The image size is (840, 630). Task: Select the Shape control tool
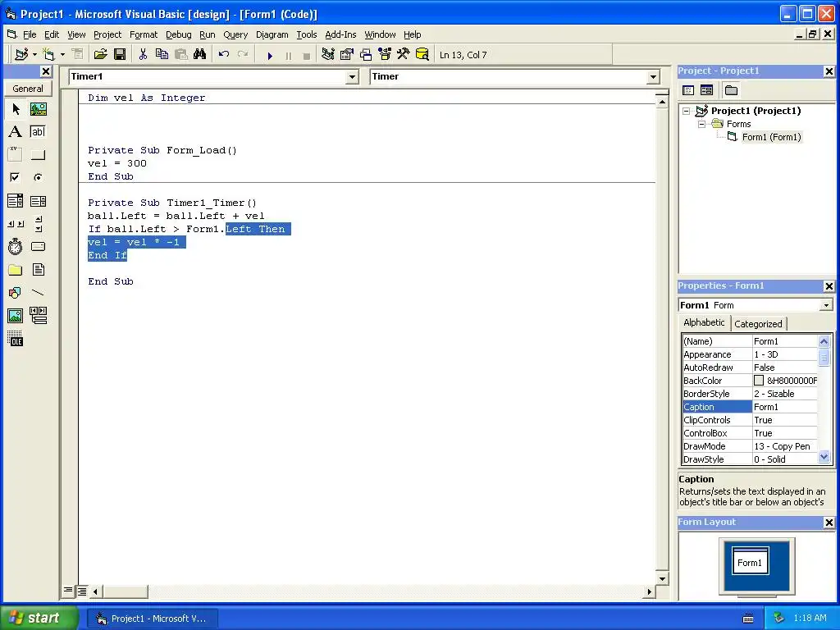(x=16, y=293)
